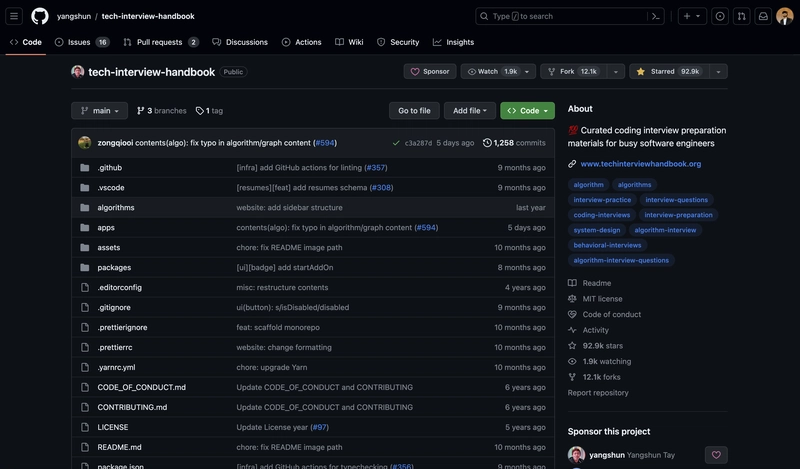
Task: Open the command palette icon in search bar
Action: pos(656,16)
